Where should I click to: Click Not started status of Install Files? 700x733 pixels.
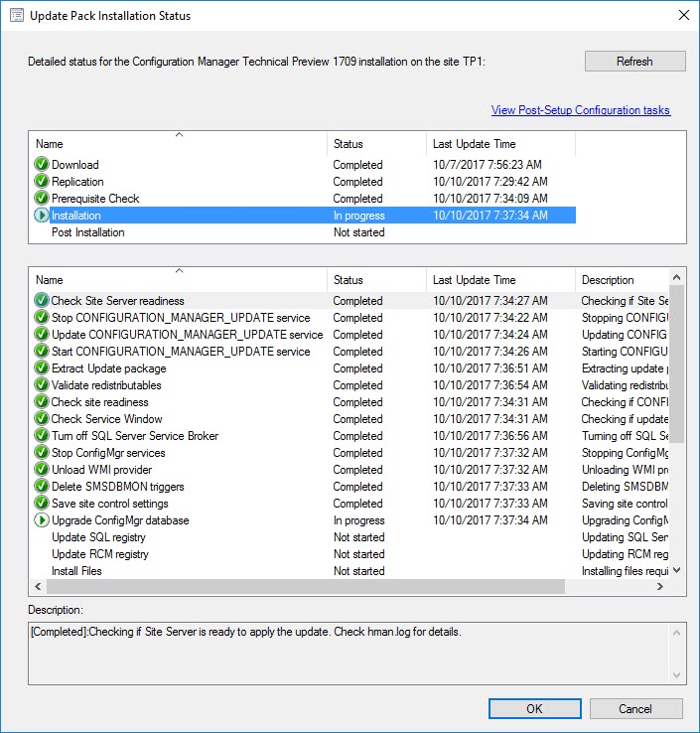[358, 571]
